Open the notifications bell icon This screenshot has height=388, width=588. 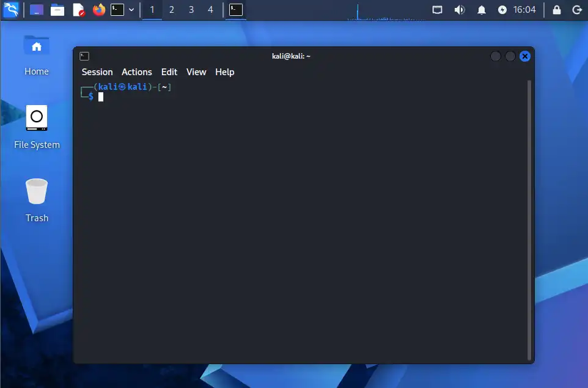pyautogui.click(x=481, y=10)
